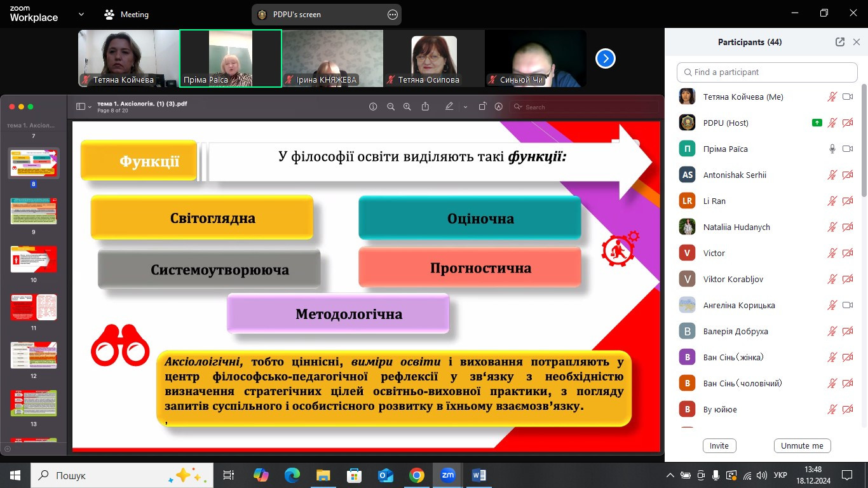The image size is (868, 488).
Task: Click the info icon in PDF toolbar
Action: click(373, 107)
